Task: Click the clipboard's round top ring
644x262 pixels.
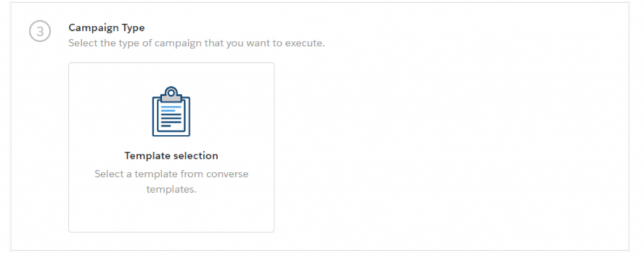Action: coord(171,91)
